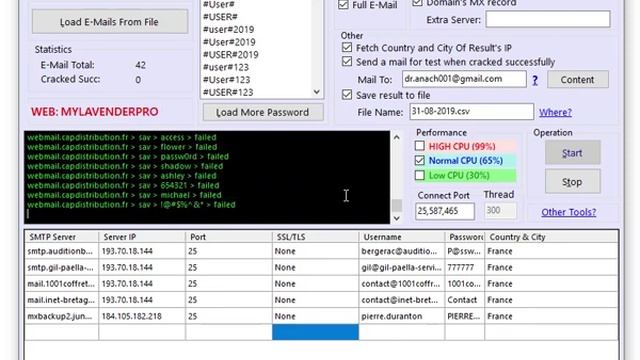Viewport: 640px width, 360px height.
Task: Uncheck Normal CPU (65%) option
Action: 420,160
